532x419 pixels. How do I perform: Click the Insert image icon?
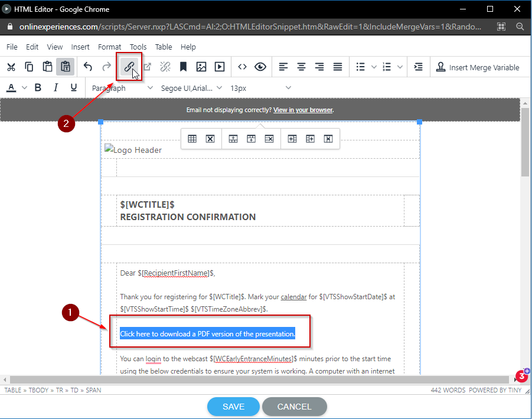pyautogui.click(x=201, y=67)
